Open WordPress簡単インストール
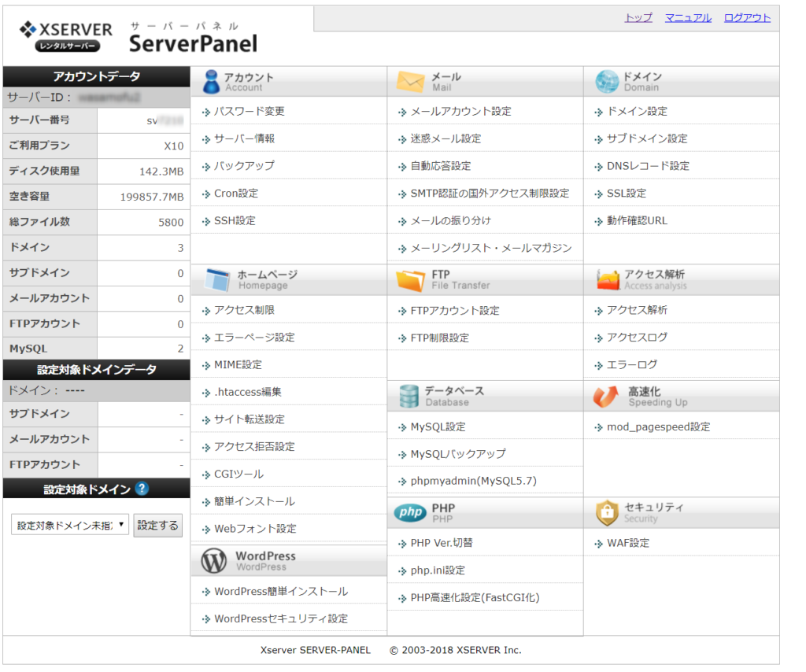Image resolution: width=806 pixels, height=672 pixels. [x=281, y=591]
